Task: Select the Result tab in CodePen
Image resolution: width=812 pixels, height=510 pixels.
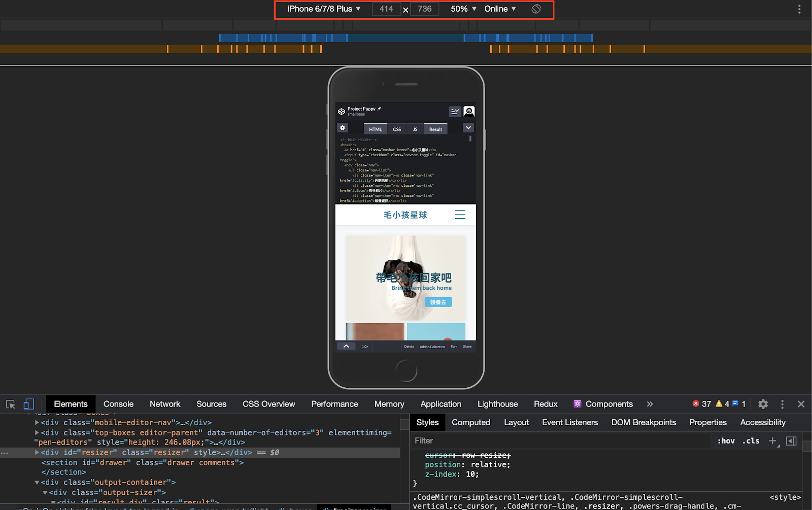Action: [x=435, y=129]
